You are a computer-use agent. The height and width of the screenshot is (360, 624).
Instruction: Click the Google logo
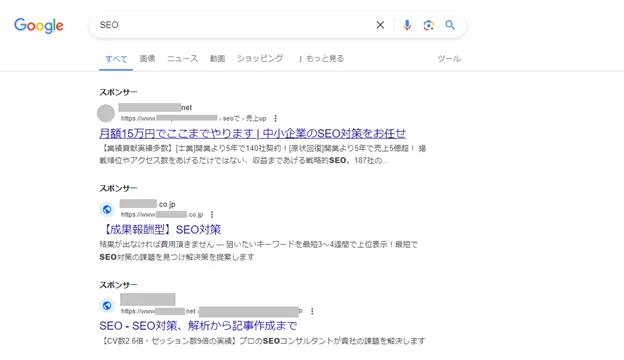[x=39, y=25]
